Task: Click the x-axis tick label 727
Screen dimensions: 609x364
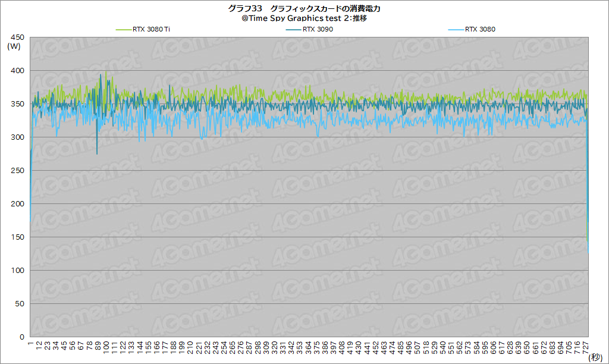Action: [586, 347]
